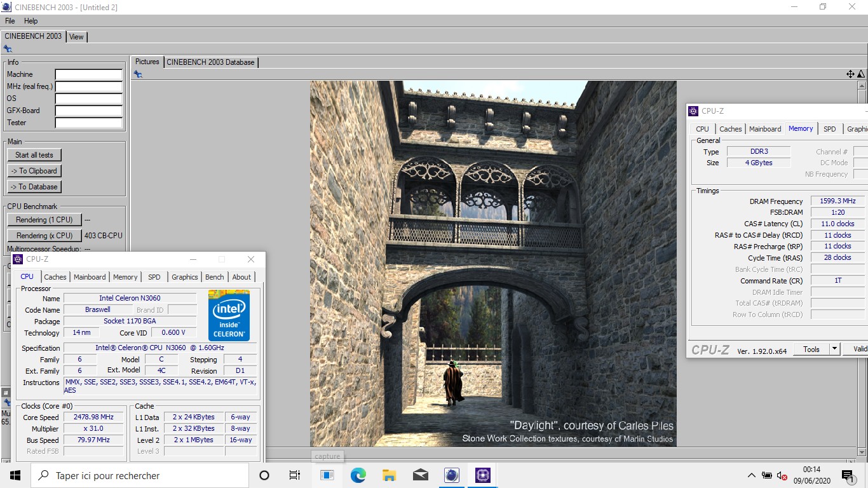Click the DRAM Frequency value 1599.3 MHz
This screenshot has height=488, width=868.
[837, 201]
